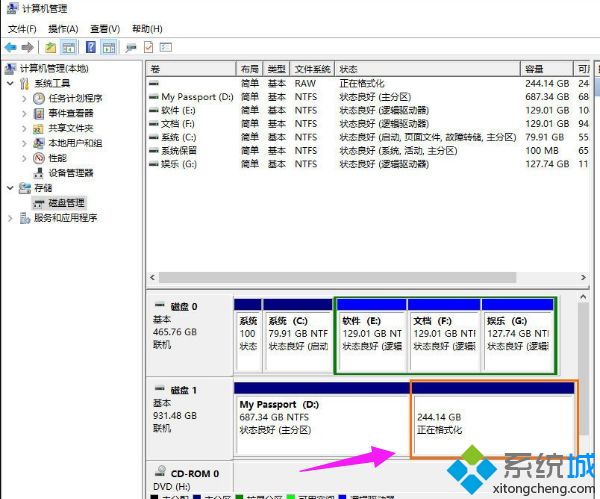Open 设备管理器 in the tree
The image size is (600, 499).
(71, 173)
